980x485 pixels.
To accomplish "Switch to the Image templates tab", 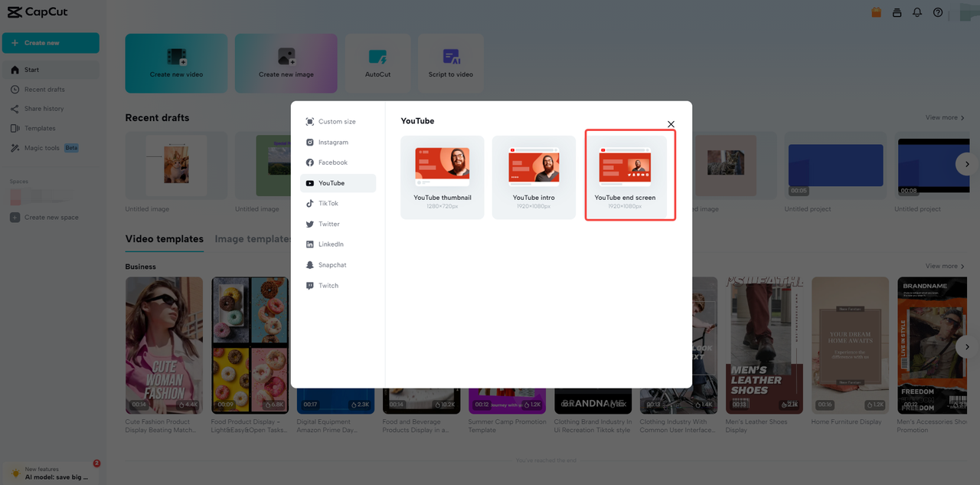I will click(x=253, y=239).
